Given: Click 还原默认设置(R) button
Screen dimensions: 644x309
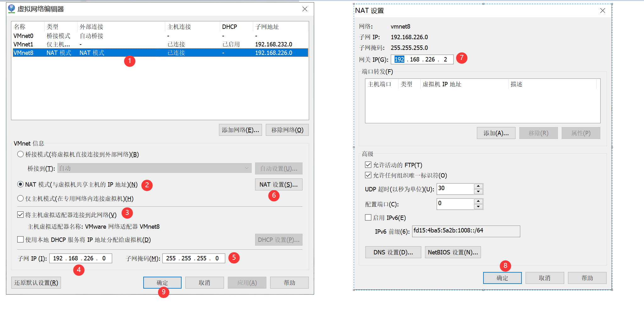Looking at the screenshot, I should click(36, 283).
